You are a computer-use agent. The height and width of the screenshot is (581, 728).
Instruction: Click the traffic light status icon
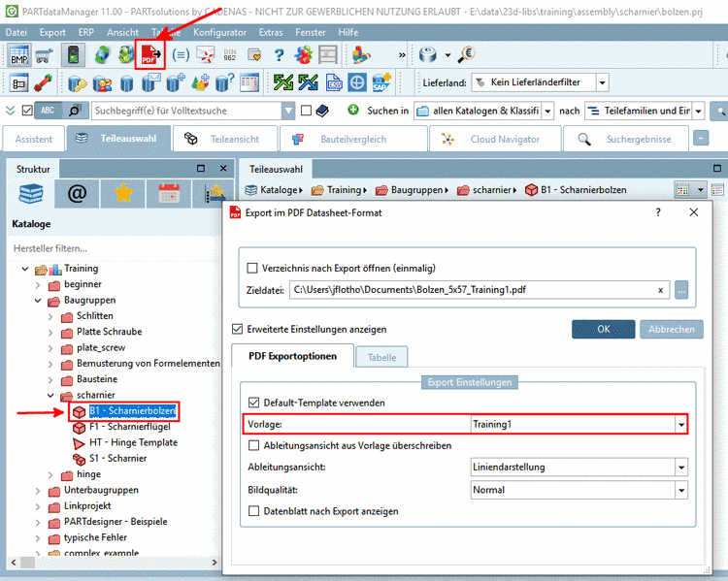coord(73,54)
